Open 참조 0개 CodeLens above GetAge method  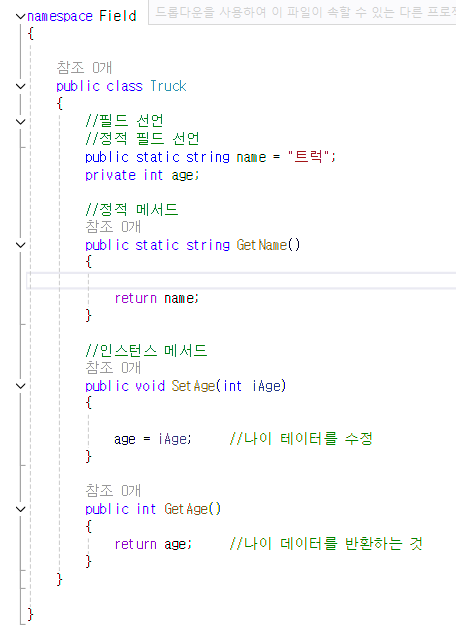pyautogui.click(x=113, y=491)
